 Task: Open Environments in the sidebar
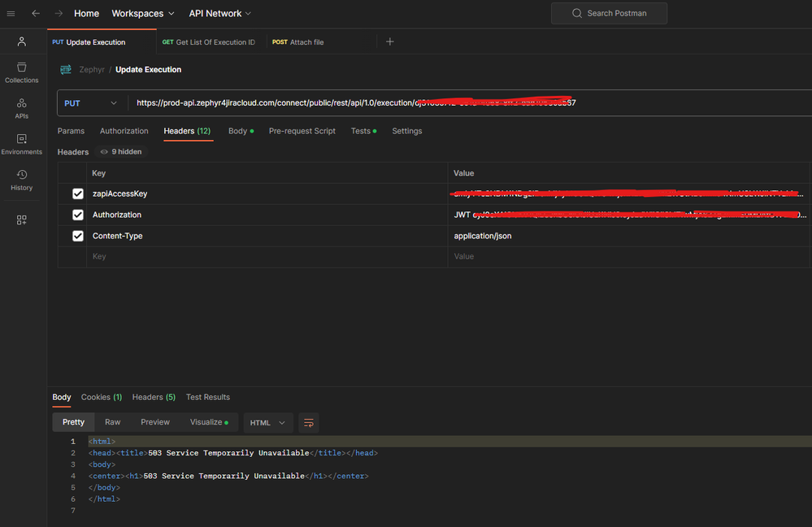(22, 145)
